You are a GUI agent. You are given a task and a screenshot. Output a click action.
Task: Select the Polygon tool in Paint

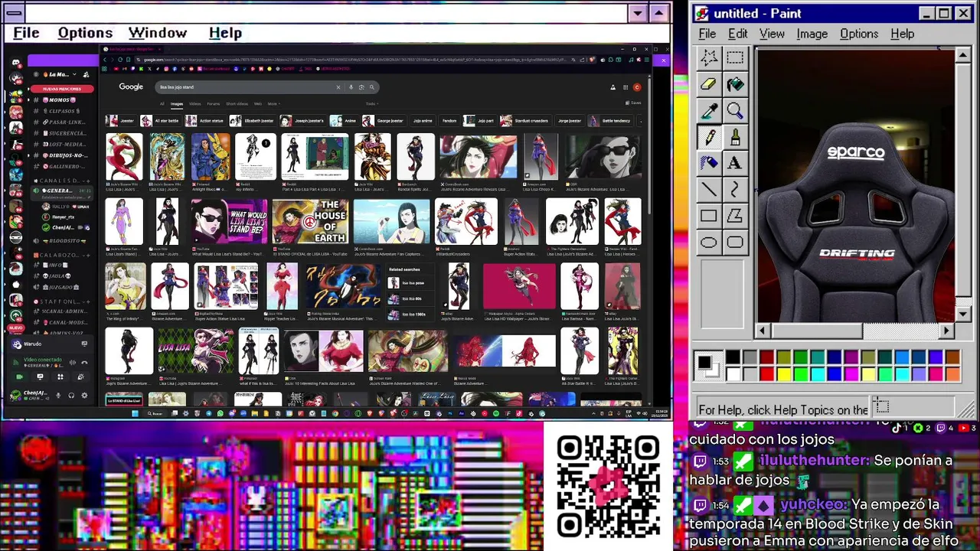tap(735, 216)
